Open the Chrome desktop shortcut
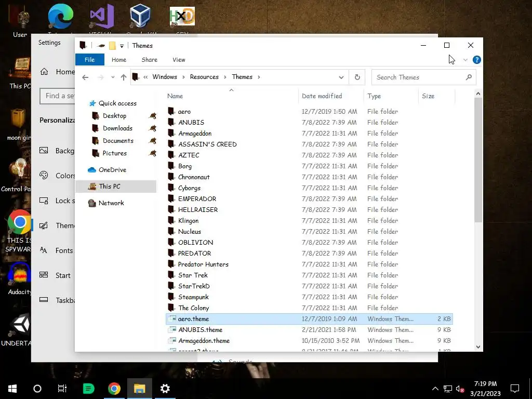The image size is (532, 399). click(x=19, y=222)
